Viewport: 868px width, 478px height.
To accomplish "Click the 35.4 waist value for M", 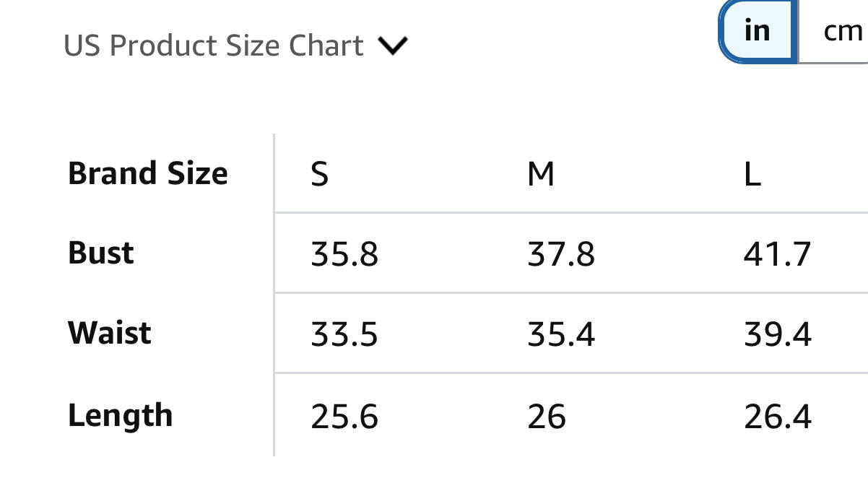I will click(561, 334).
